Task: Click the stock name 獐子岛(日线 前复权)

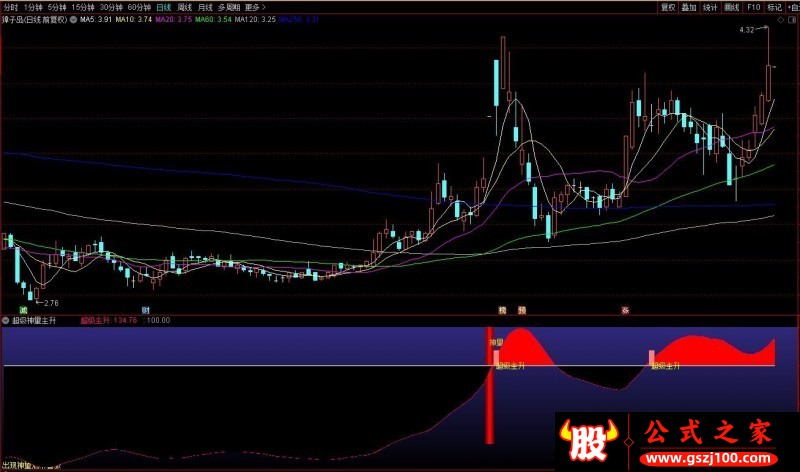Action: (34, 19)
